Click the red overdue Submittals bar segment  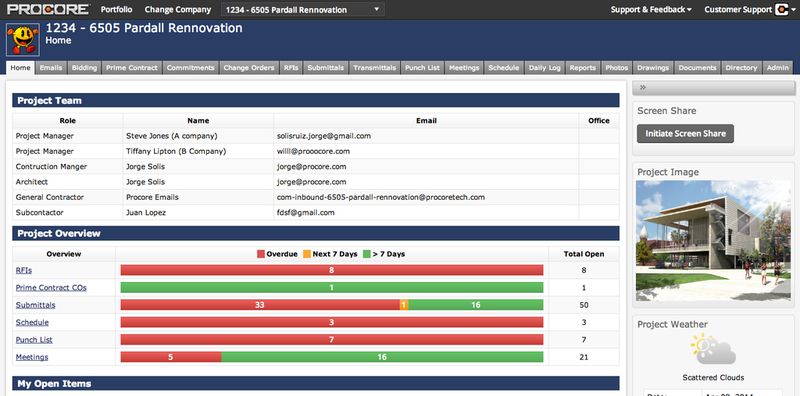[x=260, y=305]
